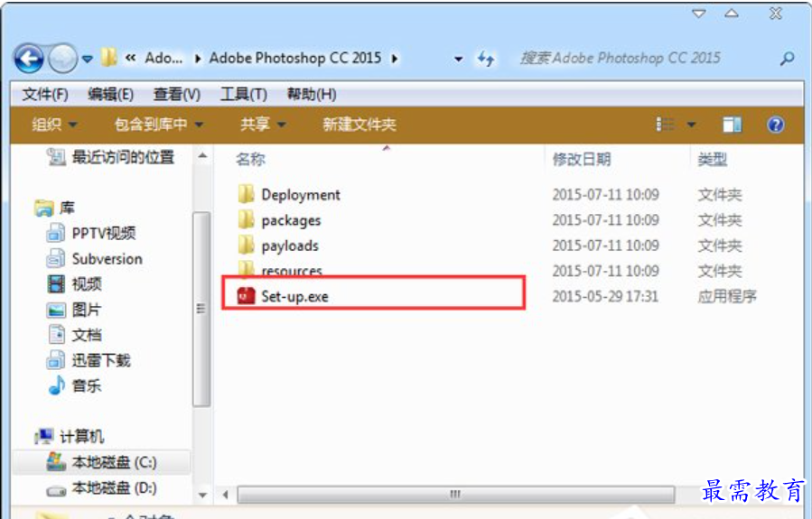Select the packages folder icon
This screenshot has width=812, height=519.
(246, 219)
